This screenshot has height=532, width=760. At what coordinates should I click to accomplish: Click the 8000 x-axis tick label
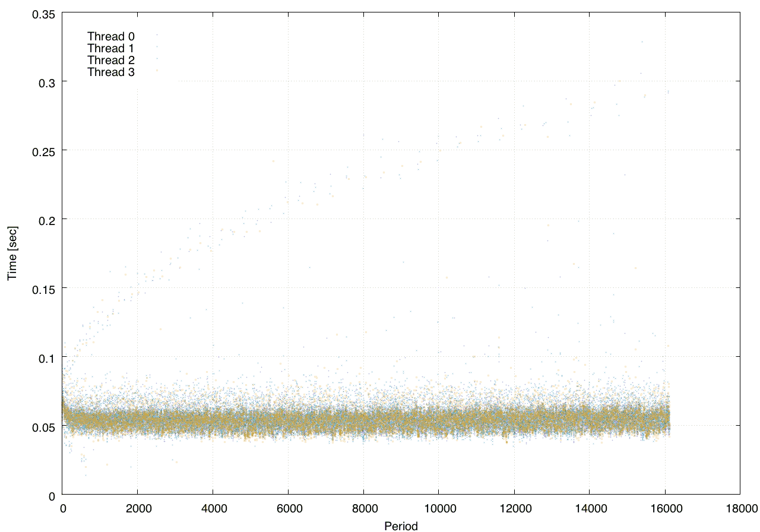point(363,508)
